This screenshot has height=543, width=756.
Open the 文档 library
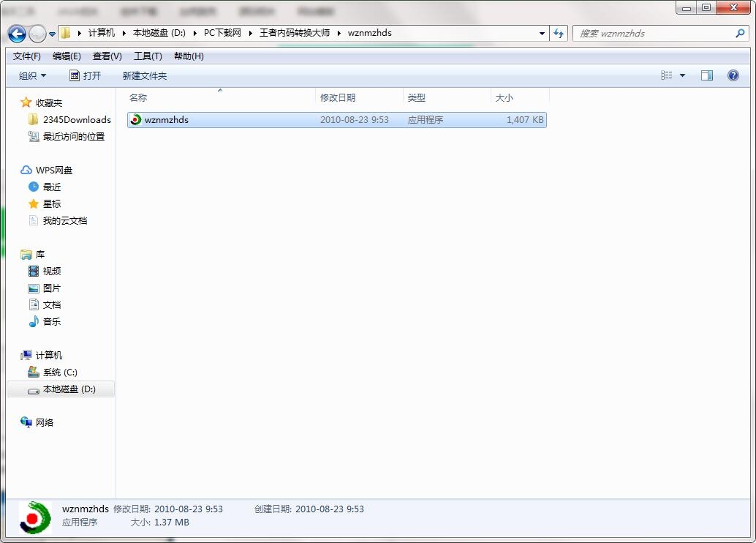click(x=52, y=304)
